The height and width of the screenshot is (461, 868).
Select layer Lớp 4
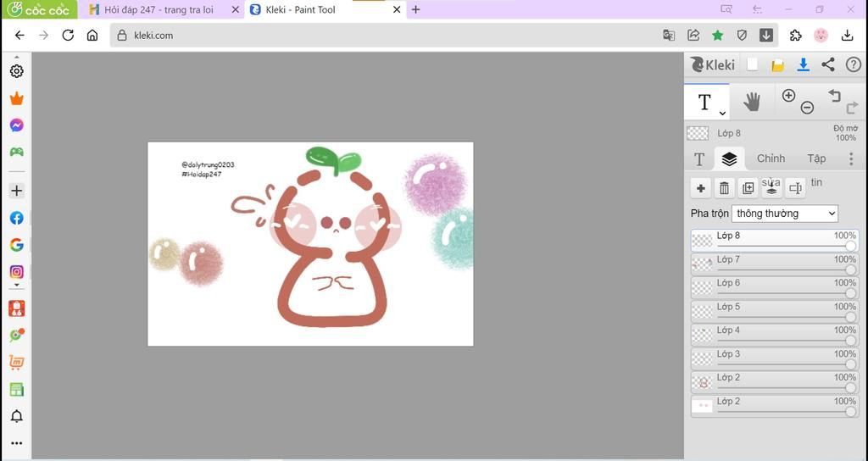coord(775,335)
